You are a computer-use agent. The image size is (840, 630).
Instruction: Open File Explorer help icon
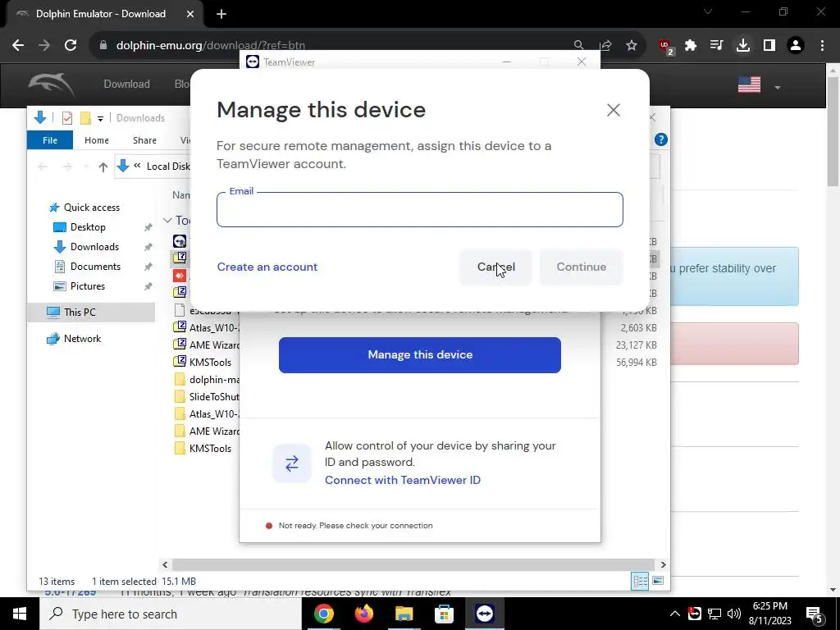tap(661, 139)
